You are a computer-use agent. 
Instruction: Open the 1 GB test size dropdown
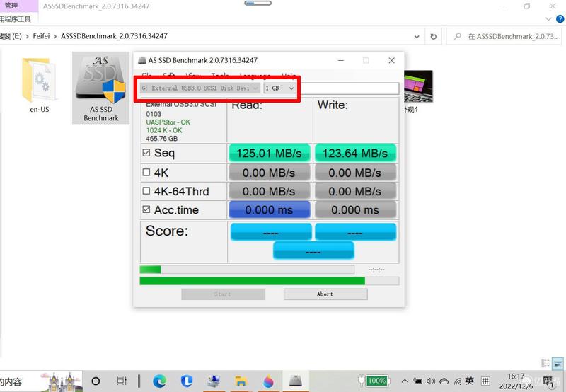[280, 88]
